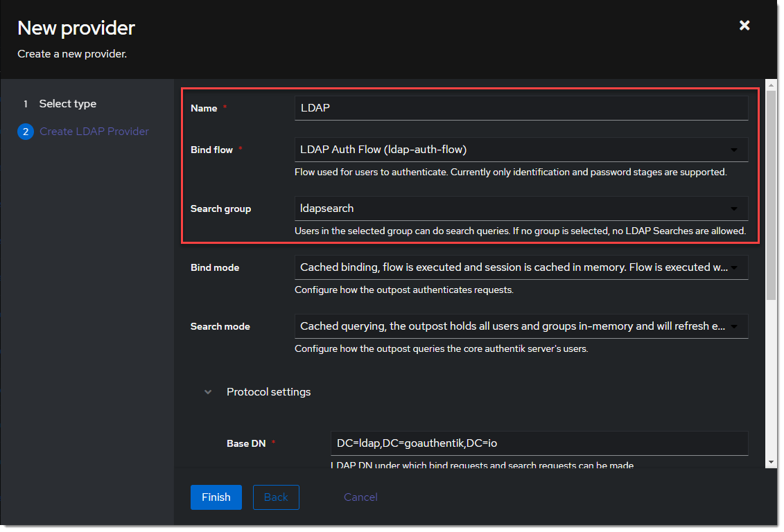Open the Create LDAP Provider step
This screenshot has width=784, height=532.
94,132
